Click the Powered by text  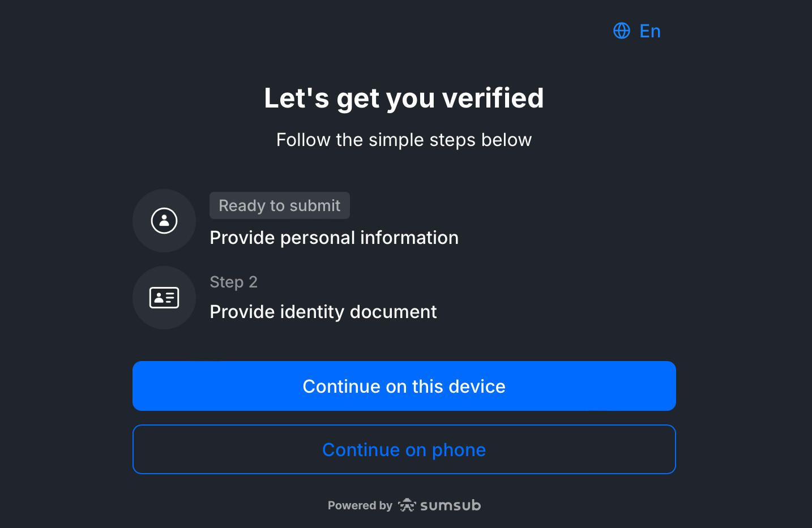coord(360,505)
